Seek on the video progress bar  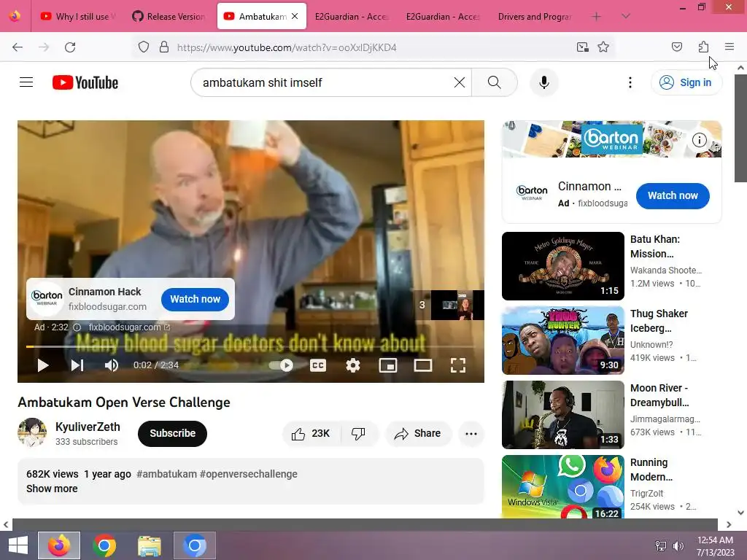click(x=251, y=346)
